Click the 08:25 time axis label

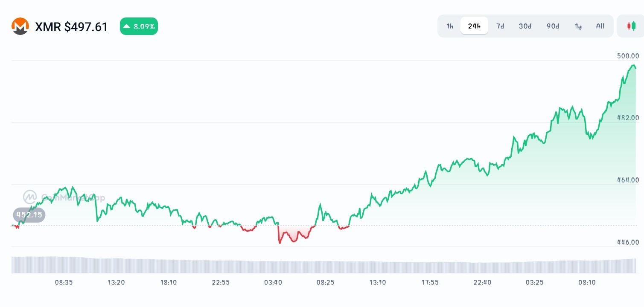(x=325, y=282)
